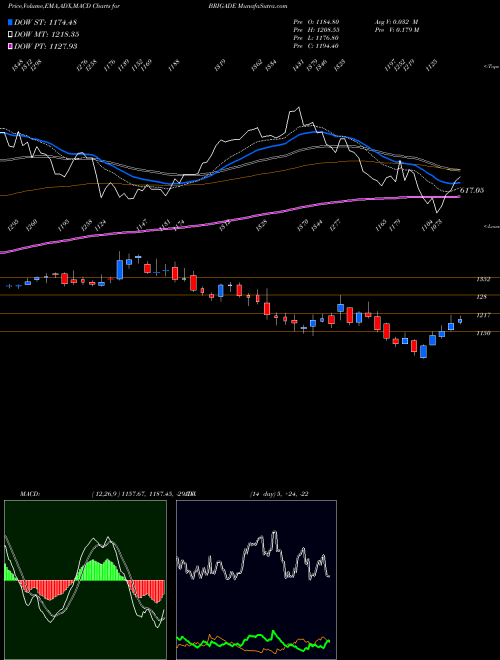Click the blue DOW ST legend swatch
Viewport: 500px width, 660px height.
(10, 22)
